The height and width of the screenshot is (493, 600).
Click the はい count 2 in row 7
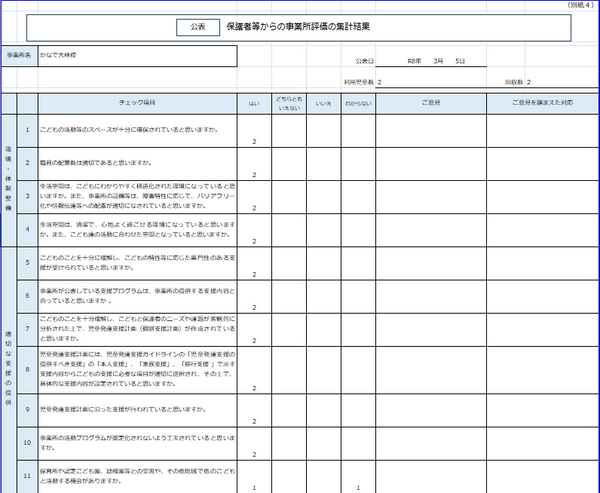point(254,341)
